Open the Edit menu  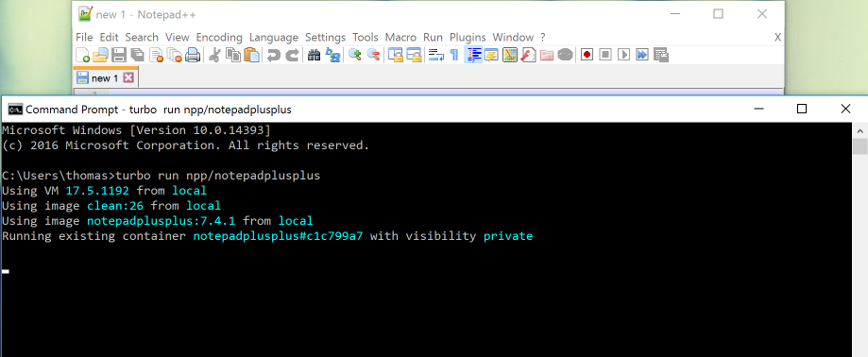click(x=109, y=37)
